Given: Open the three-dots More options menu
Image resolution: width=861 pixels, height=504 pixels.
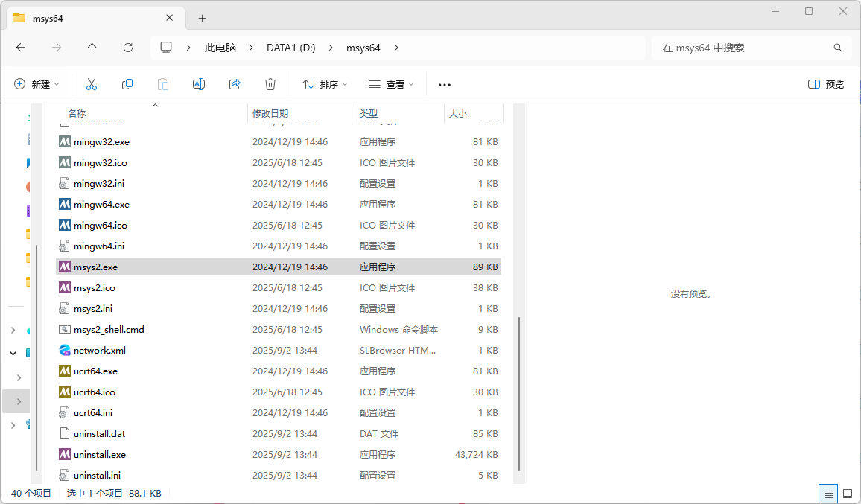Looking at the screenshot, I should [x=444, y=85].
